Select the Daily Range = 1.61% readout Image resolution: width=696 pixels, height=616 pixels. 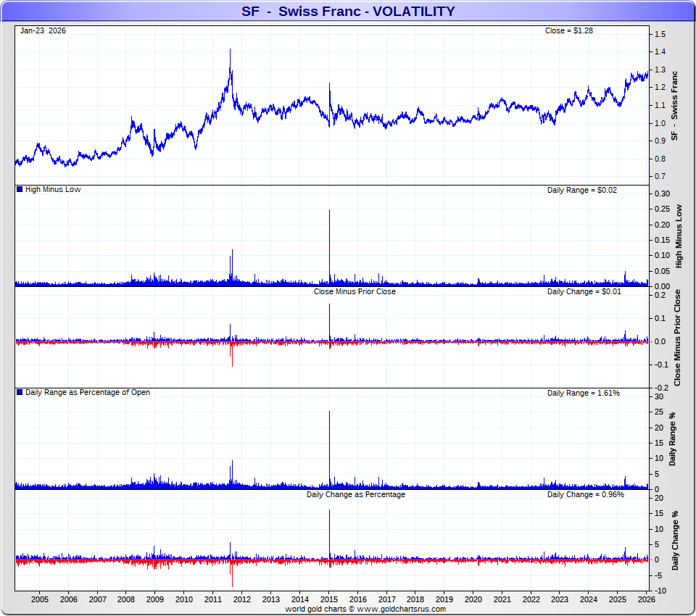click(x=583, y=393)
